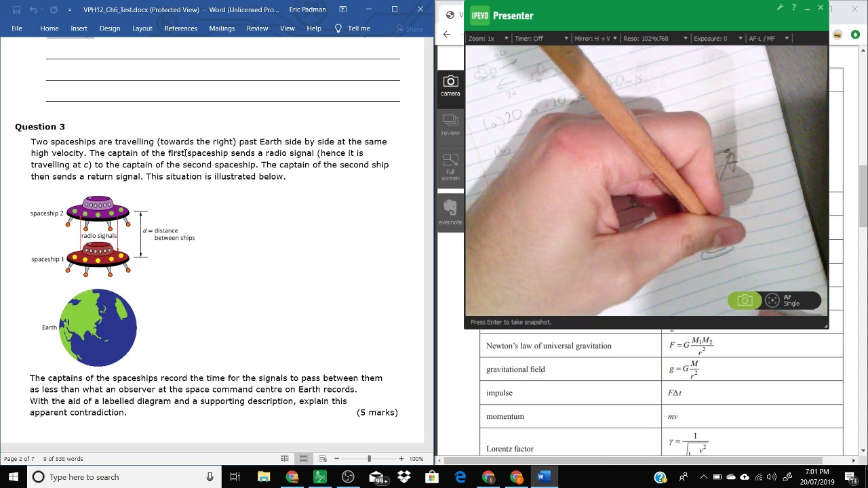Click the AF Single autofocus button
The width and height of the screenshot is (868, 488).
791,300
